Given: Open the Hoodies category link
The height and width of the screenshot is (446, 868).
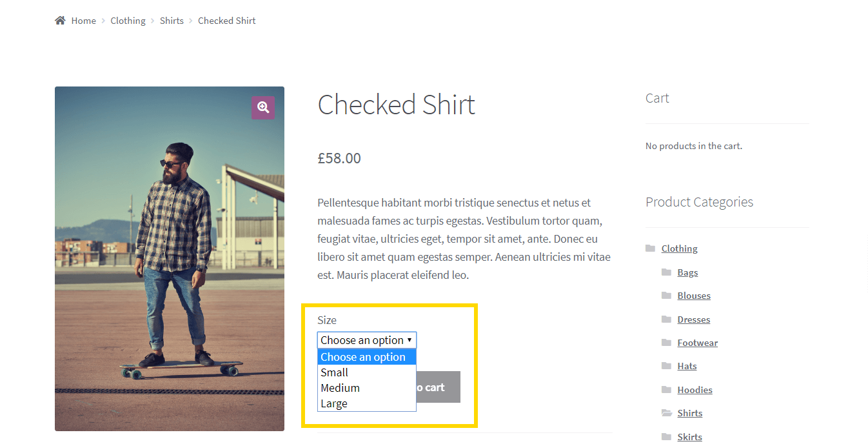Looking at the screenshot, I should (695, 389).
